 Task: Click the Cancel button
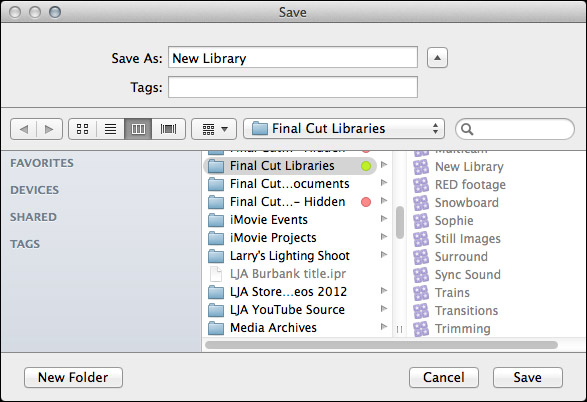444,377
